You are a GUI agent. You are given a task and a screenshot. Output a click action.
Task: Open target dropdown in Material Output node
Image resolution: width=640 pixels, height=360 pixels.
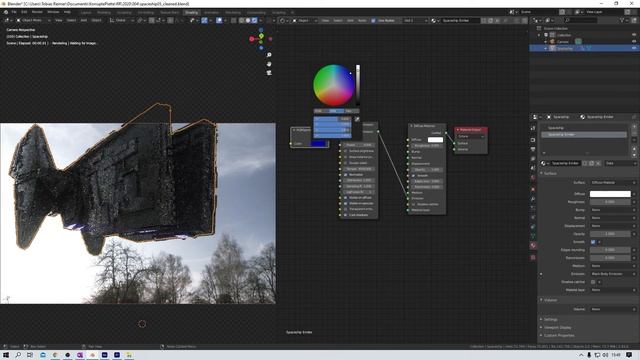pyautogui.click(x=471, y=136)
